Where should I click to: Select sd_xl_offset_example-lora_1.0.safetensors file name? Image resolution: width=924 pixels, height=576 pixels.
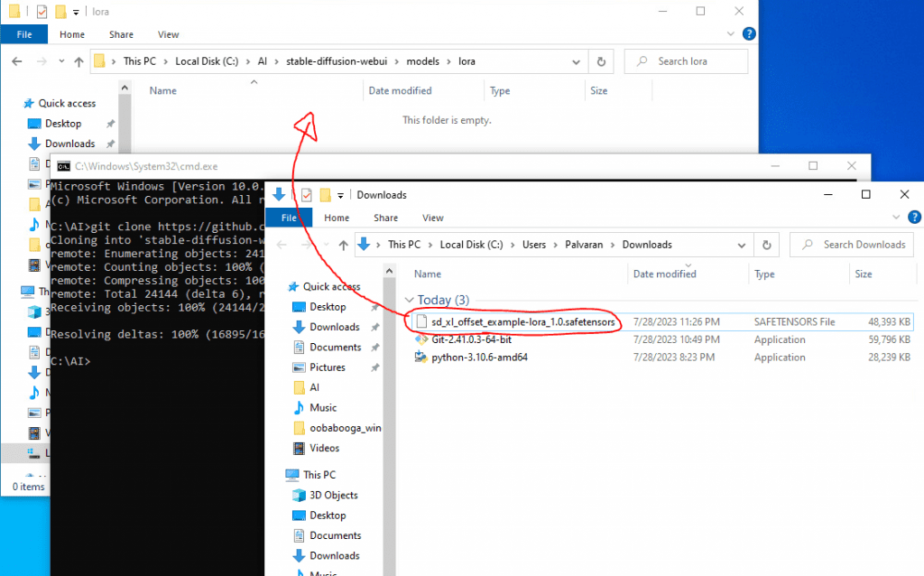(x=522, y=322)
